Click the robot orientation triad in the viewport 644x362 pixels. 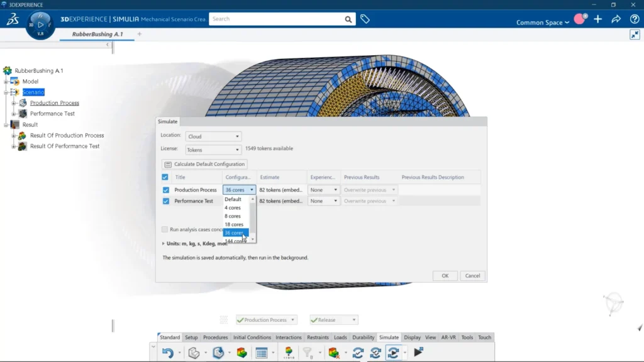coord(614,304)
